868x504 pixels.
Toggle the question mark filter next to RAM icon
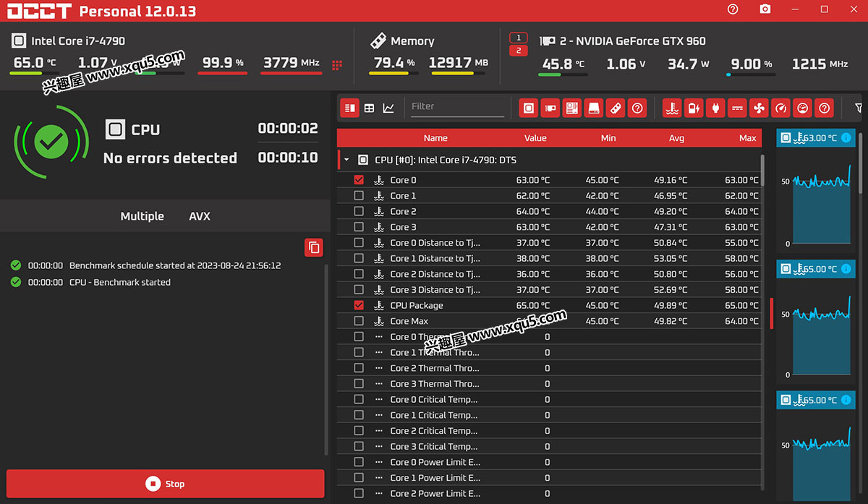click(637, 108)
